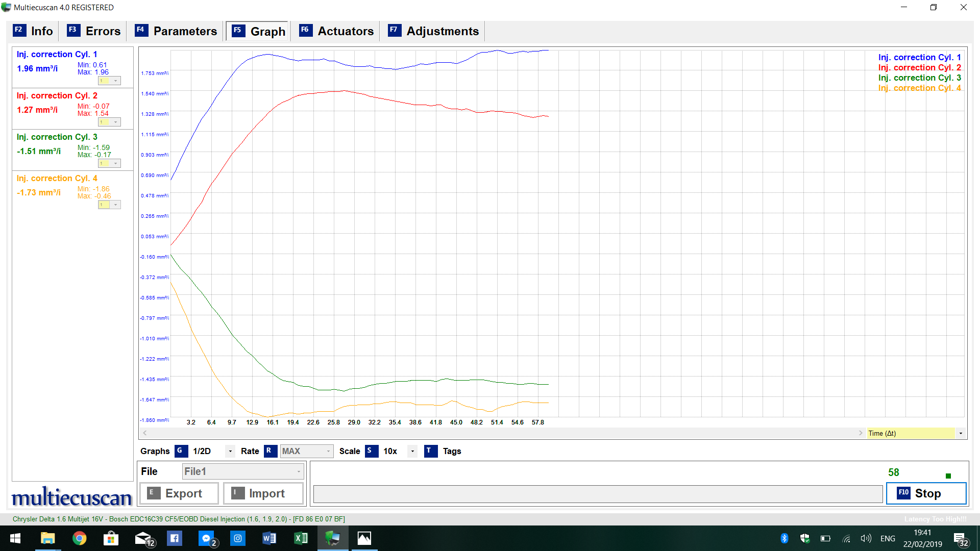Click the G icon next to Graphs
This screenshot has height=551, width=980.
pos(181,451)
